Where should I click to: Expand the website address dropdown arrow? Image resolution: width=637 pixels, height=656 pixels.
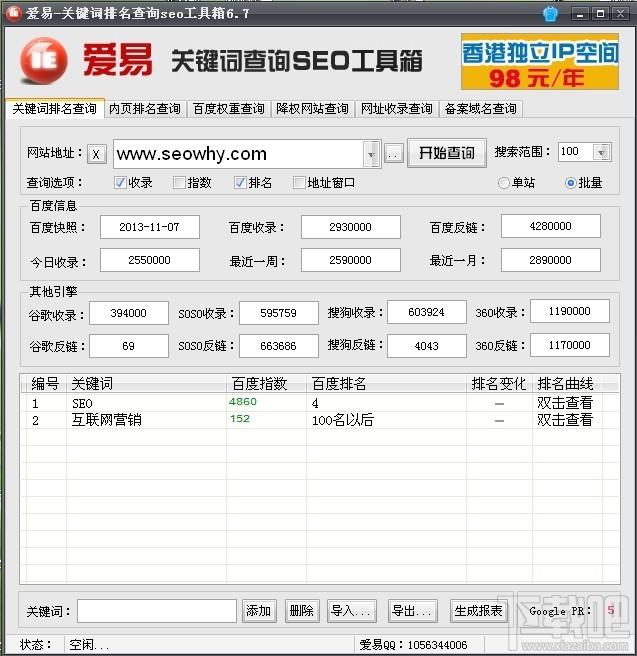371,154
